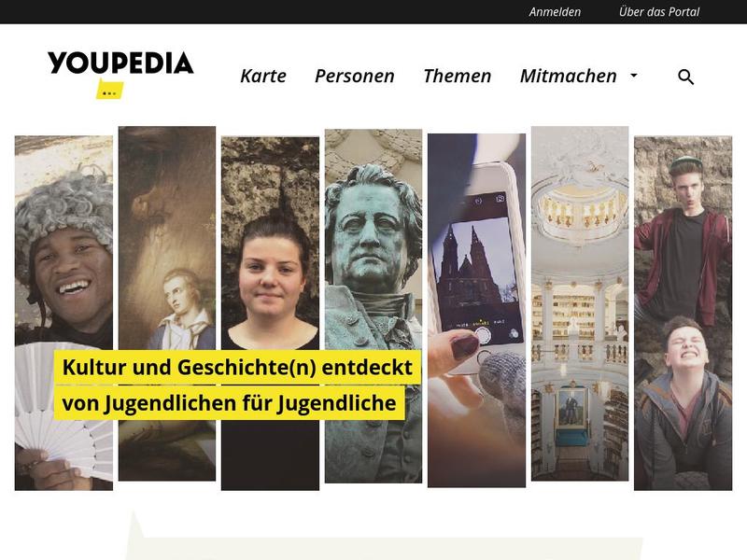747x560 pixels.
Task: Open the search magnifier icon
Action: pos(685,77)
